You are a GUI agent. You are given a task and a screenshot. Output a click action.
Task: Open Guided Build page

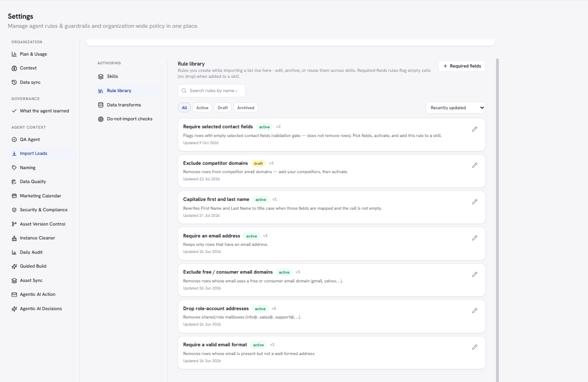click(x=42, y=266)
